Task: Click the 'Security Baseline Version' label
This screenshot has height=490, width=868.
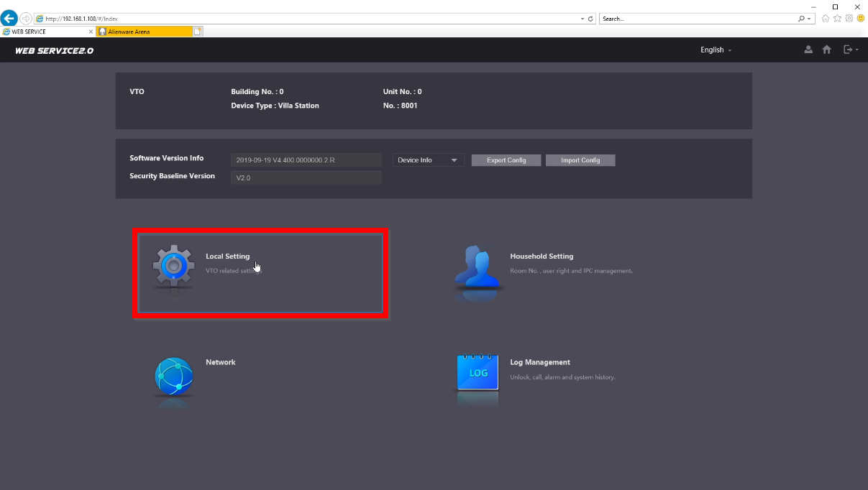Action: point(173,176)
